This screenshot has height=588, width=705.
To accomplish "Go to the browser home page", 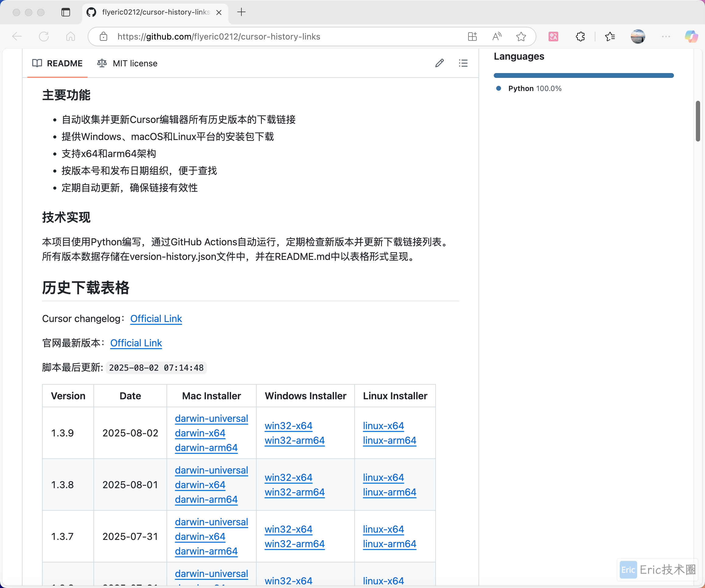I will 71,37.
